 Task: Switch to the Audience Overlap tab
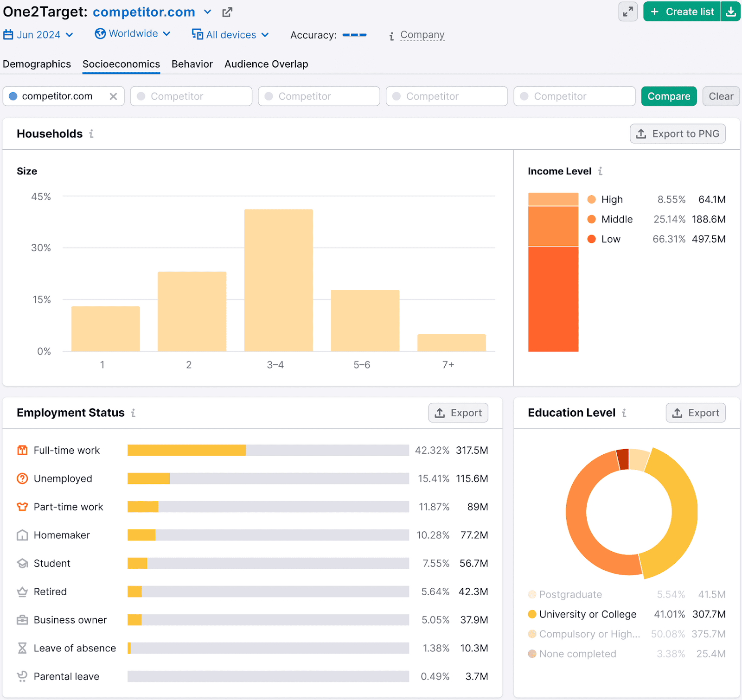point(266,64)
